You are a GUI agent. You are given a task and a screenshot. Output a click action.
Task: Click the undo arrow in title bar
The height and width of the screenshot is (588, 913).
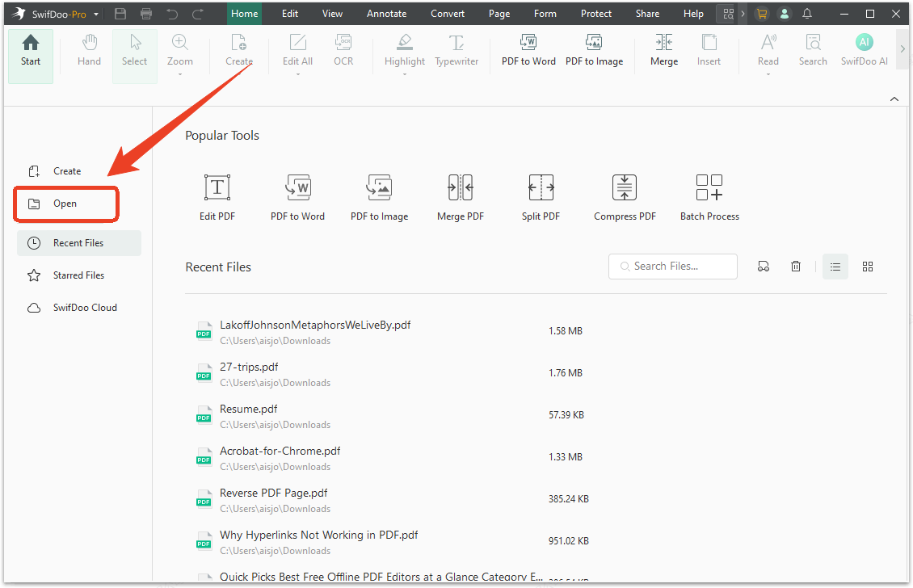point(172,14)
